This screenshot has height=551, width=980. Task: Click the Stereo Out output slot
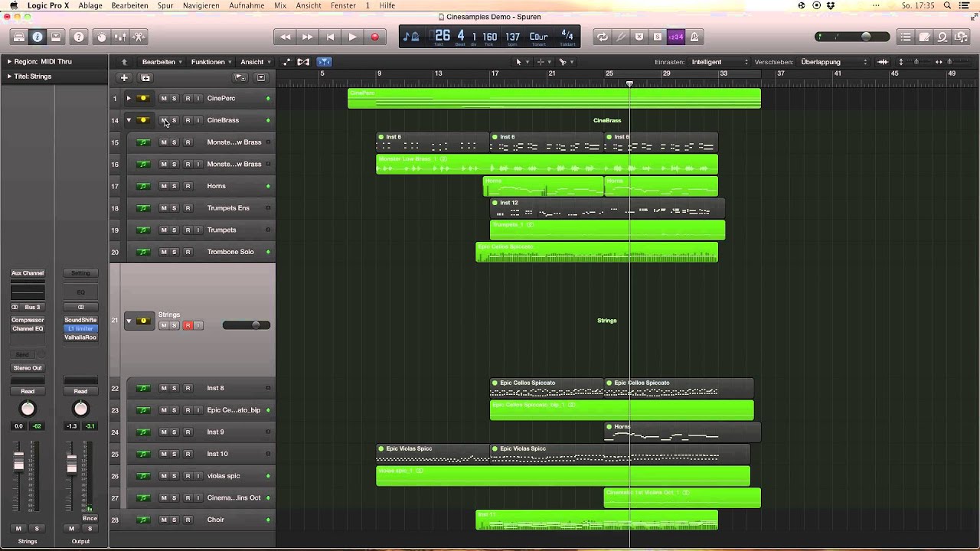(28, 368)
